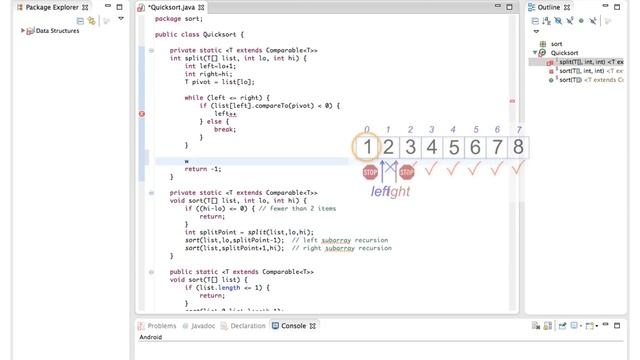Collapse the public sort method fold marker

(x=151, y=272)
